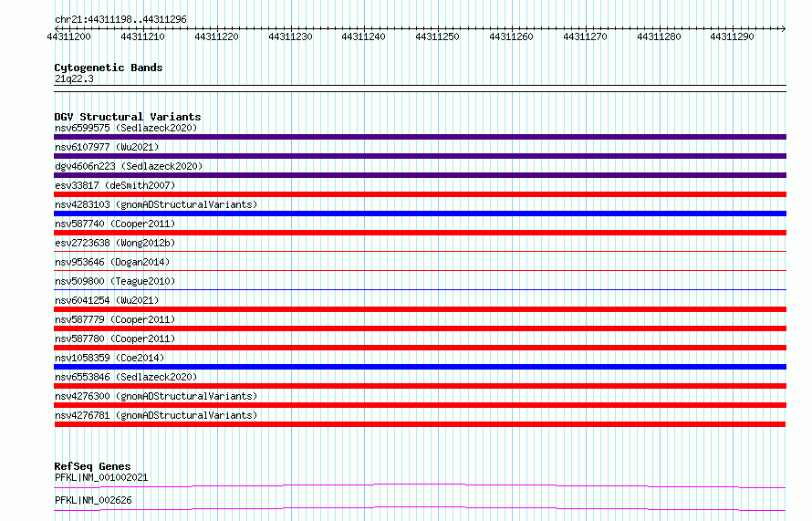Open dgv4606n223 (Sedlazeck2020) variant entry
Image resolution: width=812 pixels, height=521 pixels.
click(x=129, y=166)
